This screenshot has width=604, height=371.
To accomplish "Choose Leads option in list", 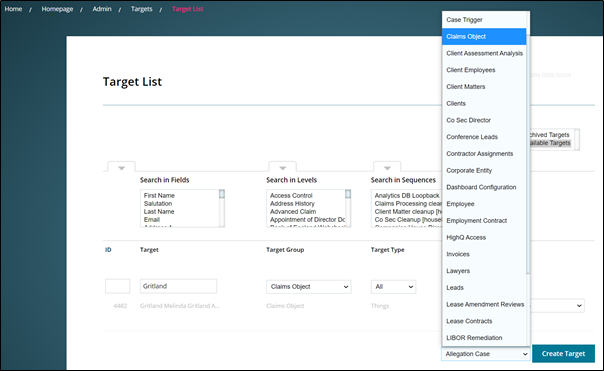I will pos(484,288).
